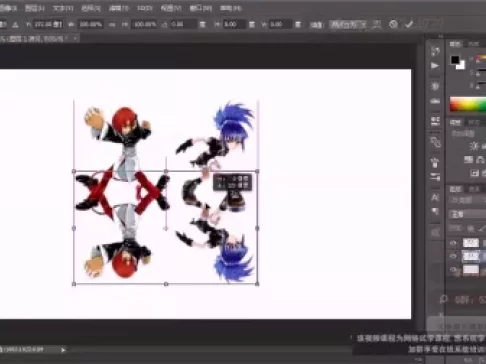This screenshot has height=364, width=486.
Task: Open the interpolation dropdown in the options bar
Action: (x=348, y=24)
